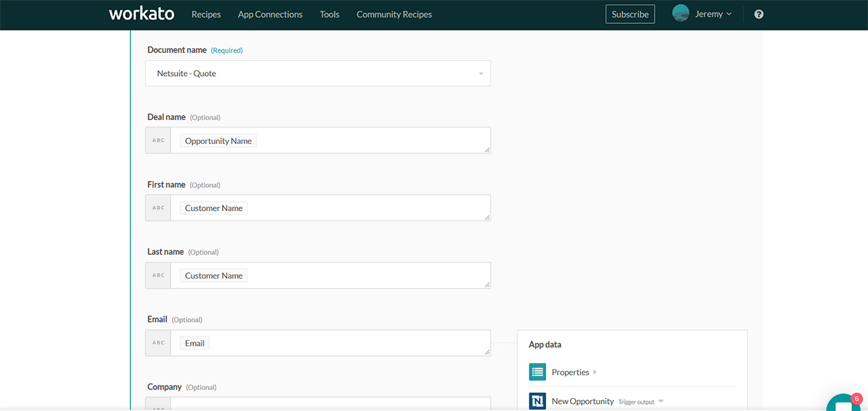Click the New Opportunity NetSuite icon

pyautogui.click(x=537, y=401)
